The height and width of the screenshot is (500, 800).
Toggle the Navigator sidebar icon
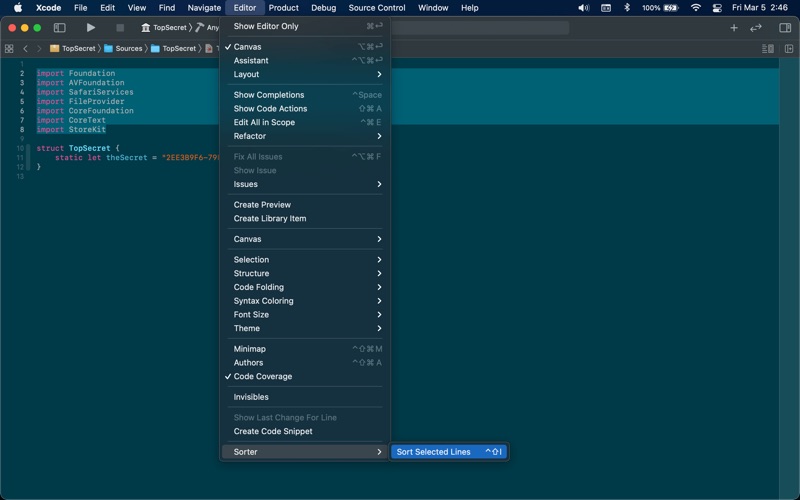(x=59, y=28)
